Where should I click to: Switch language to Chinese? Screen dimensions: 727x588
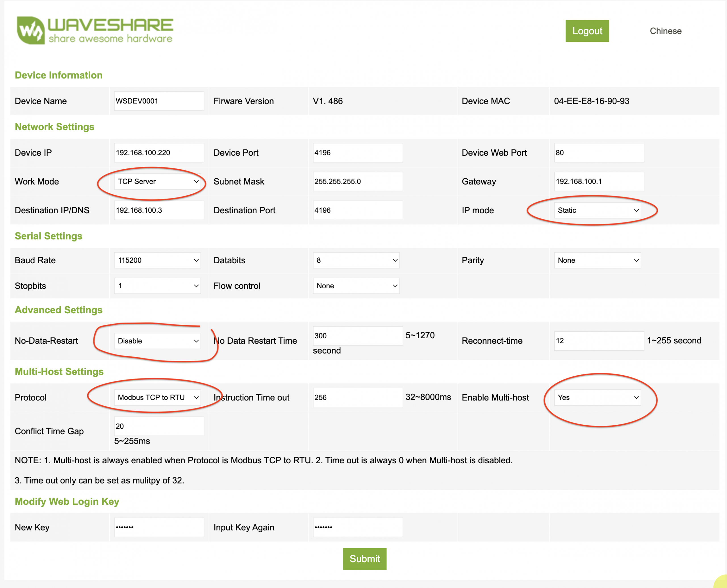[x=665, y=31]
